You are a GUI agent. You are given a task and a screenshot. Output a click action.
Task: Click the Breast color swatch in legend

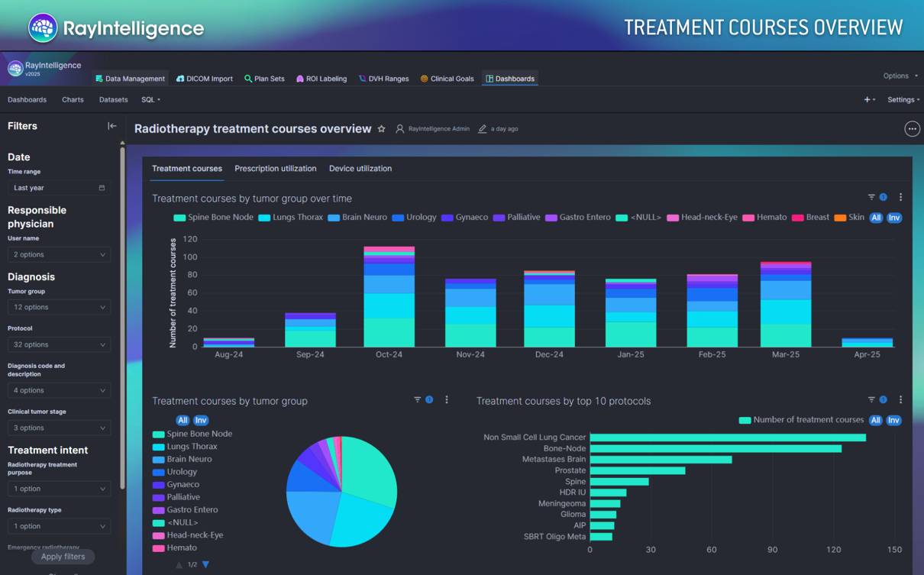pos(797,218)
